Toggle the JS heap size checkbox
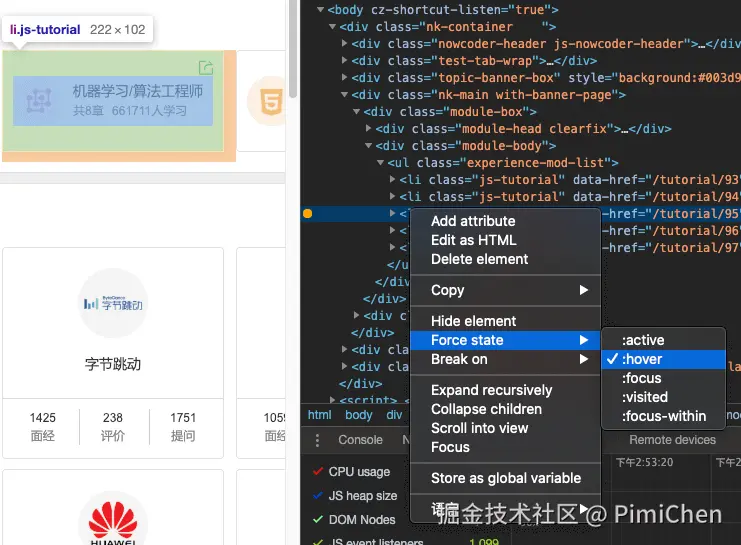This screenshot has width=741, height=545. pos(318,495)
